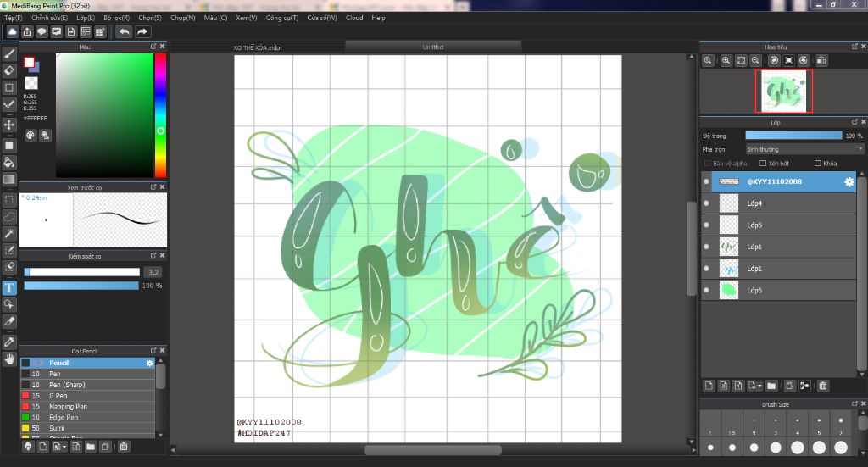Open the Help menu
868x467 pixels.
coord(378,18)
